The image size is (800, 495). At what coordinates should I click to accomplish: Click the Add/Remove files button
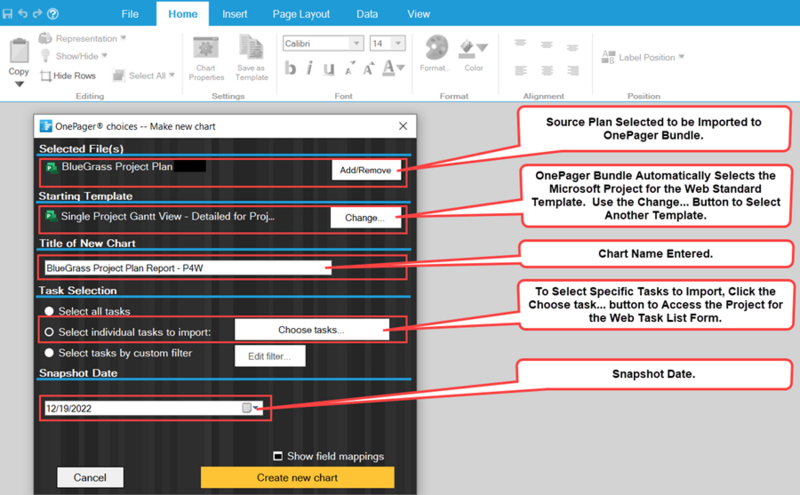[x=366, y=170]
